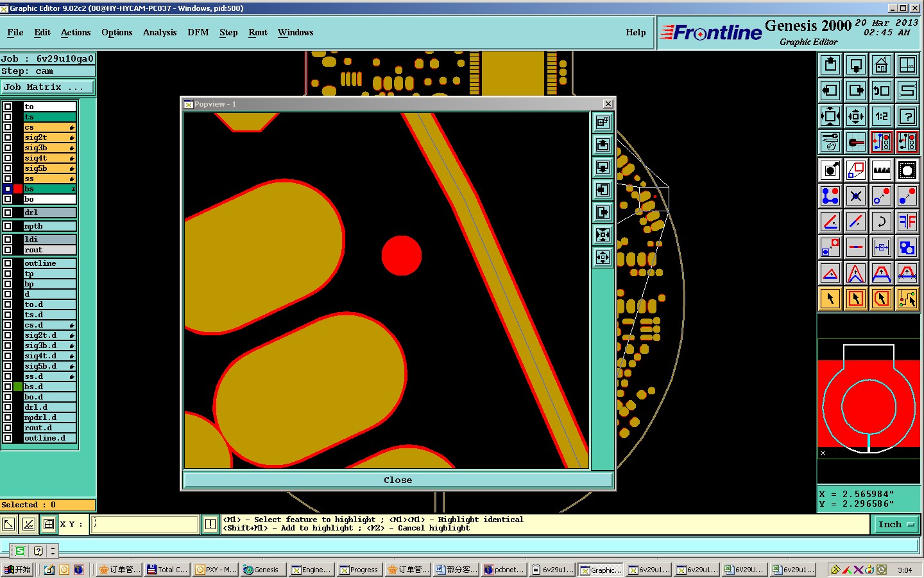Click the pan down icon in right toolbar
The height and width of the screenshot is (578, 924).
pos(856,65)
